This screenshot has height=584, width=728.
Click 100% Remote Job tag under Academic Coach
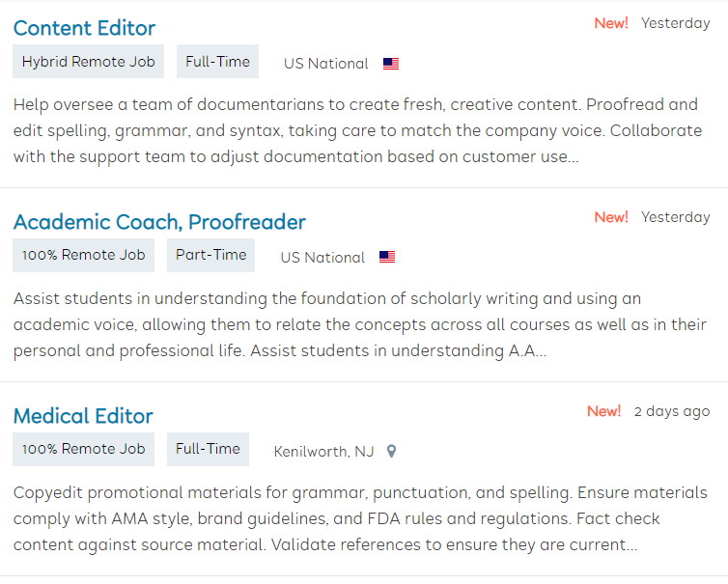click(83, 256)
